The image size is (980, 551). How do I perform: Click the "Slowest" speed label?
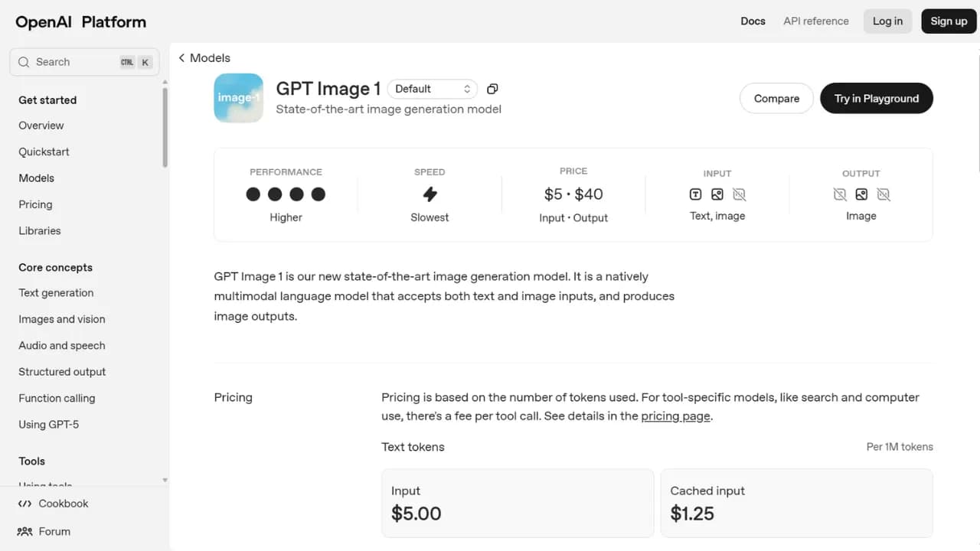coord(430,217)
